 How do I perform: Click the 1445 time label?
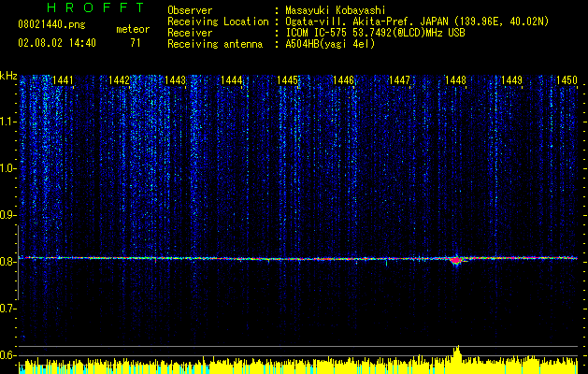pos(287,81)
